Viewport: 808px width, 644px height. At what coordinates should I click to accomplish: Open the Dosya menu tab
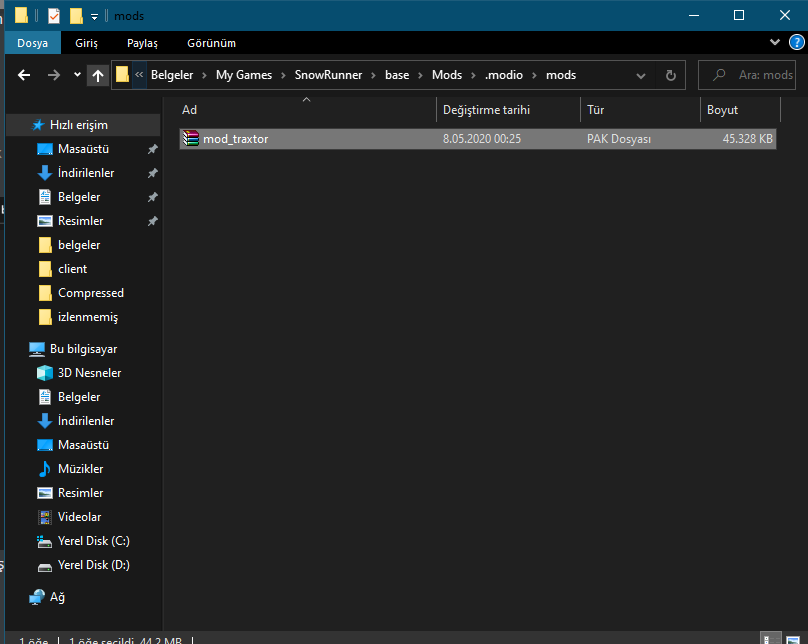[x=32, y=43]
